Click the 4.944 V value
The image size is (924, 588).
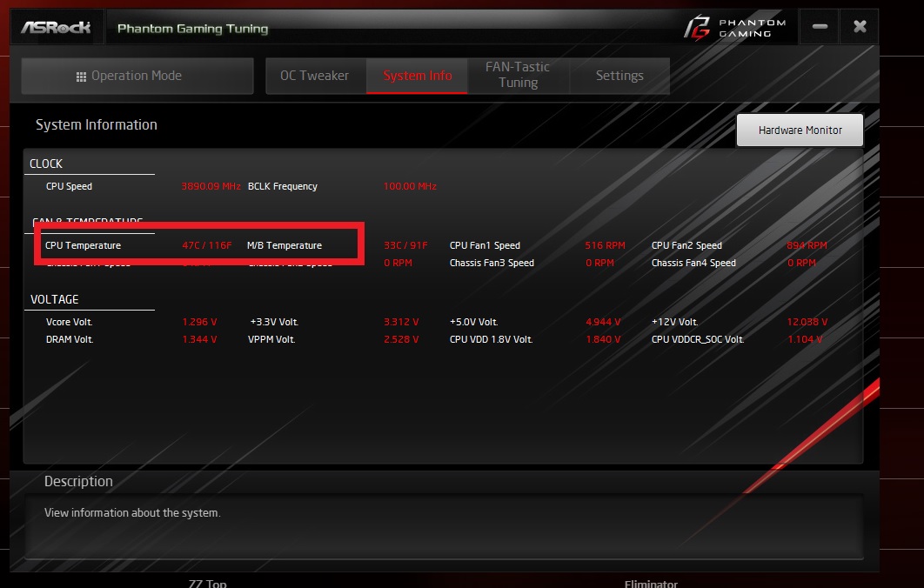[x=603, y=322]
